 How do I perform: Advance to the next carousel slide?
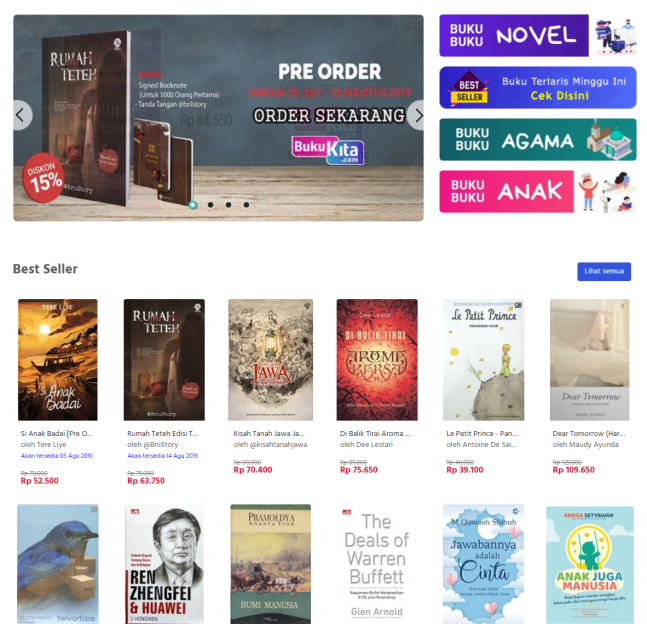(x=416, y=116)
